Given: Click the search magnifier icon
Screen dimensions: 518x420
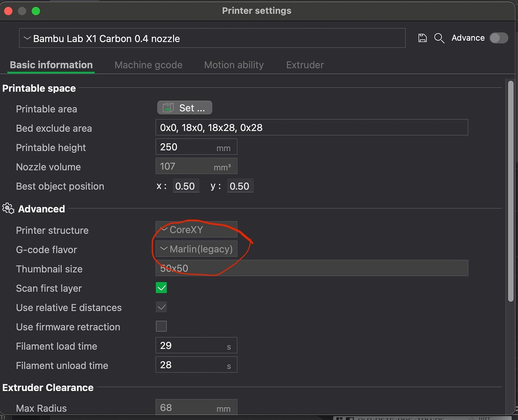Looking at the screenshot, I should (439, 38).
